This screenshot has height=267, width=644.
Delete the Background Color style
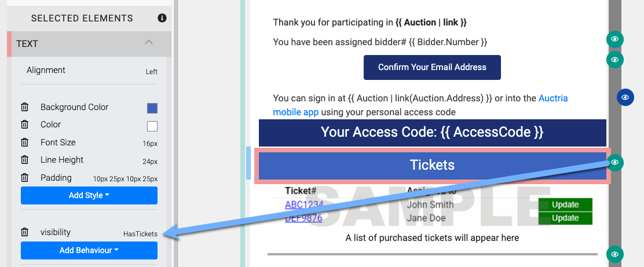[24, 107]
